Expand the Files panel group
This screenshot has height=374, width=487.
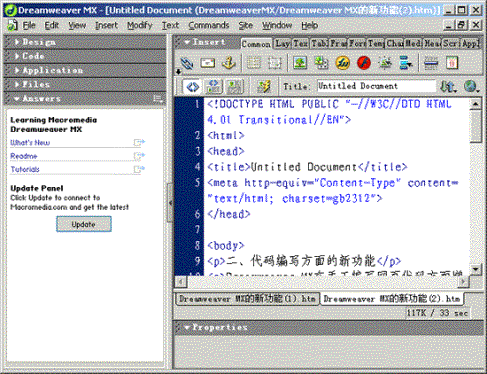(x=85, y=84)
